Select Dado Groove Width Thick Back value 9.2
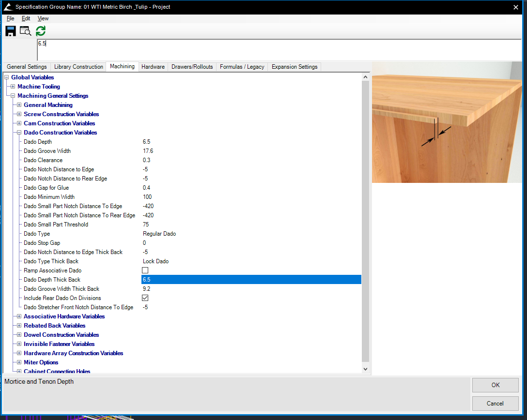This screenshot has width=527, height=420. [x=147, y=289]
